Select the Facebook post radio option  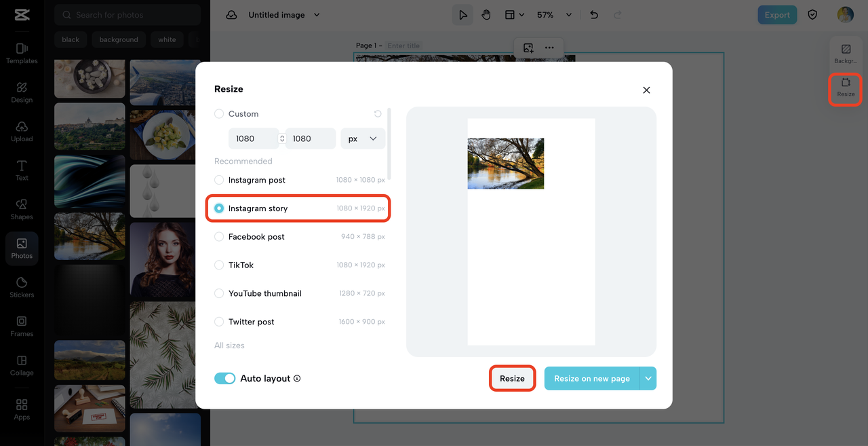pyautogui.click(x=219, y=237)
